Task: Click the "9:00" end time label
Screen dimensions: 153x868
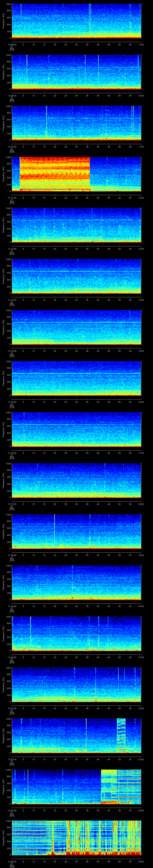Action: (141, 44)
